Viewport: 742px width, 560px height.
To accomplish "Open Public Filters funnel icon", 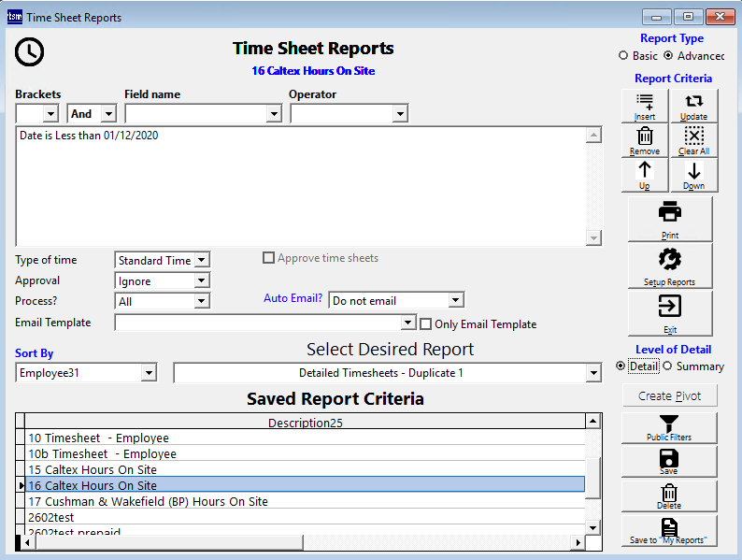I will 669,426.
